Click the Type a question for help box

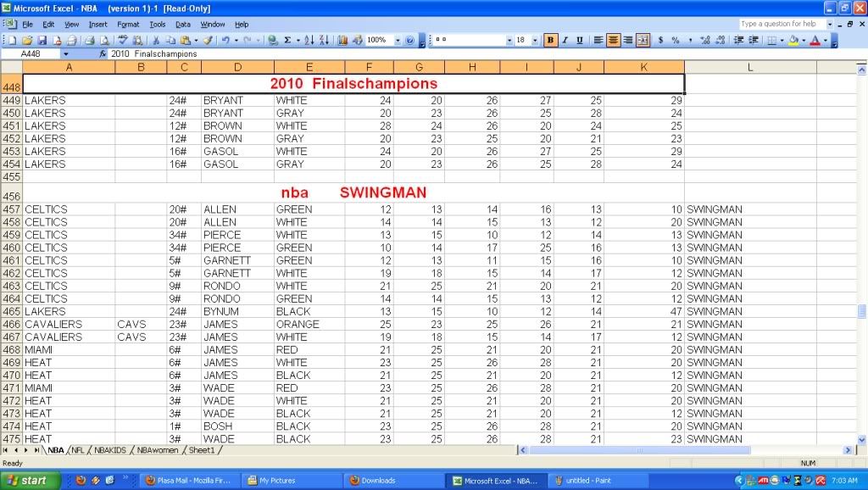[x=782, y=24]
